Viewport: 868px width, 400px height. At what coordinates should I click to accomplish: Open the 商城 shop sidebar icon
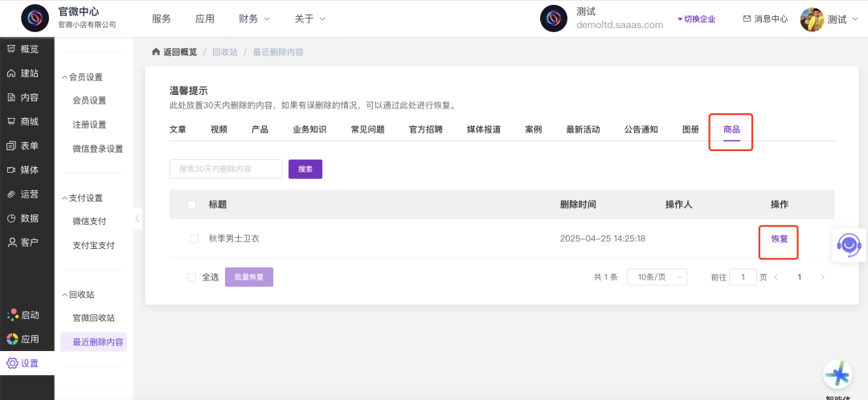tap(11, 121)
